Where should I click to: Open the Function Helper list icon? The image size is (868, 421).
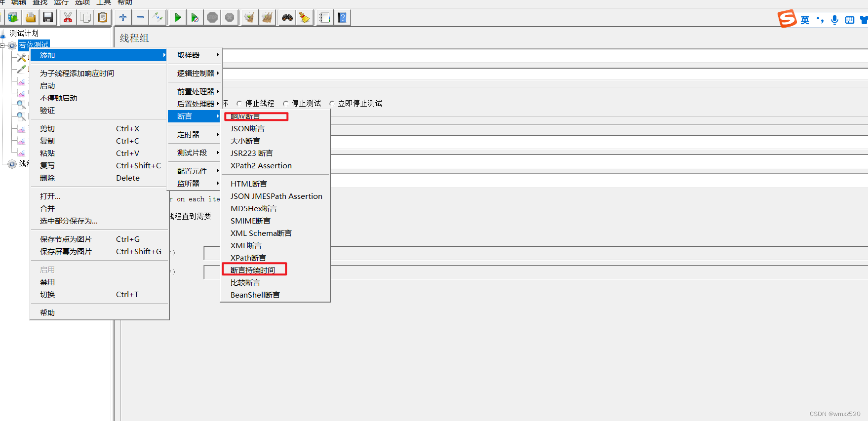click(x=324, y=18)
